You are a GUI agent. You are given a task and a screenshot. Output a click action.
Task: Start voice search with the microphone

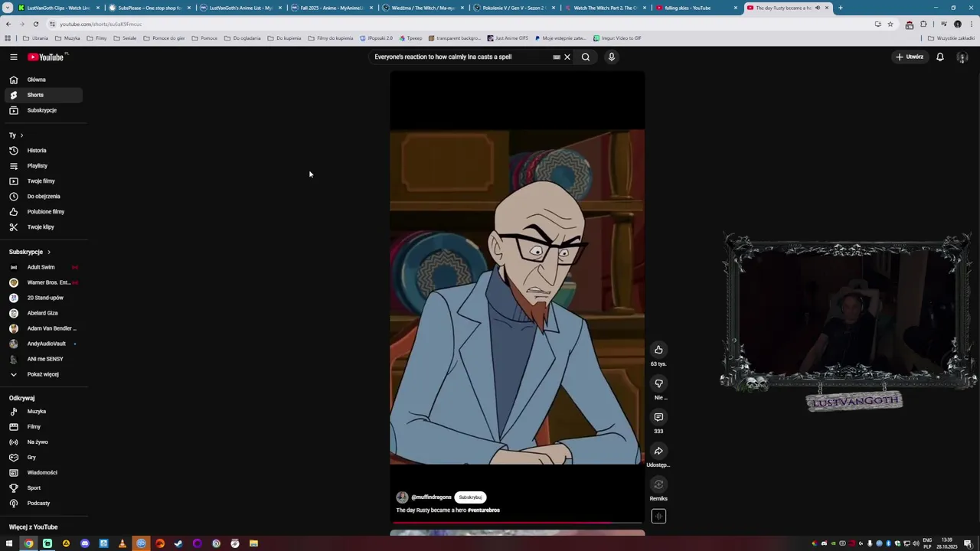click(612, 57)
